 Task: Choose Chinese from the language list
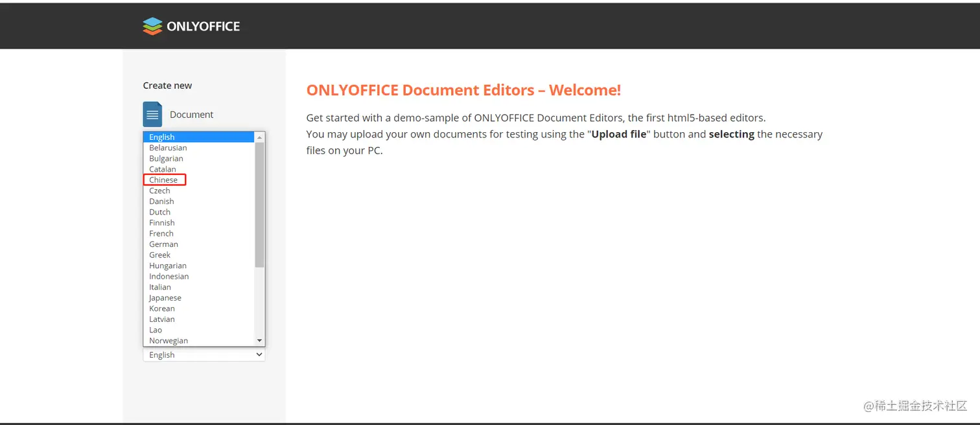pos(199,180)
